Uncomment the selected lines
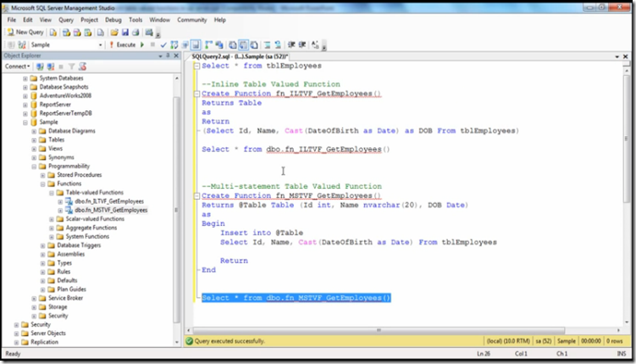The height and width of the screenshot is (364, 636). 278,45
